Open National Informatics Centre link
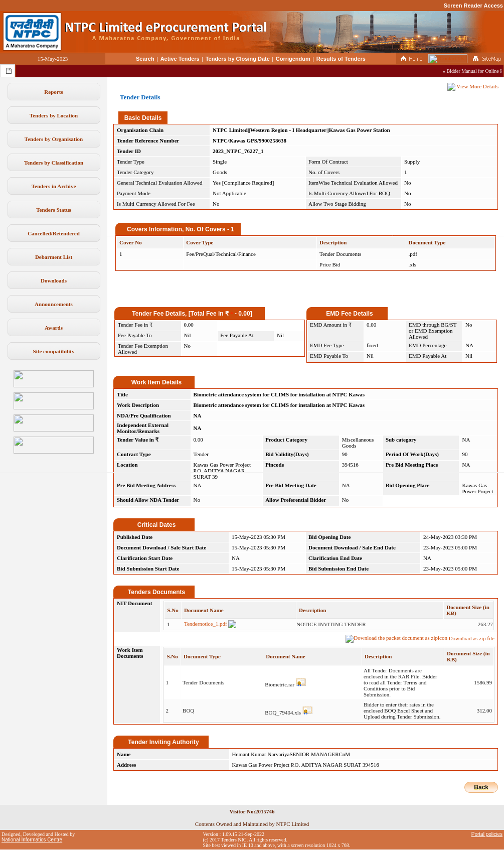504x850 pixels. tap(32, 839)
